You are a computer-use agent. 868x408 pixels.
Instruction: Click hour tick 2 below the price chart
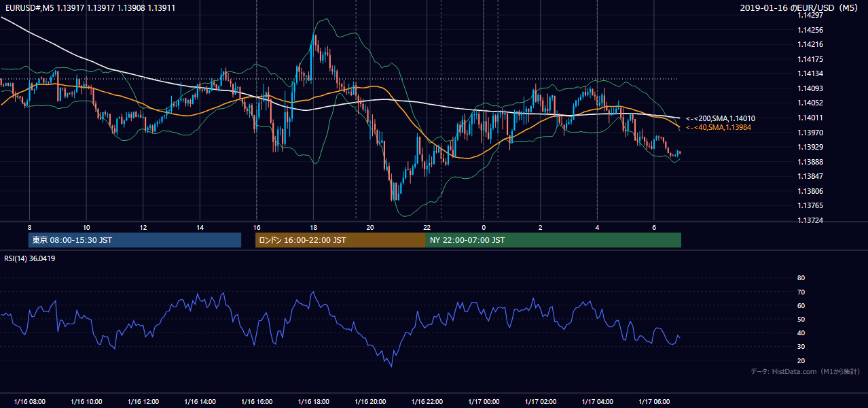click(x=541, y=227)
